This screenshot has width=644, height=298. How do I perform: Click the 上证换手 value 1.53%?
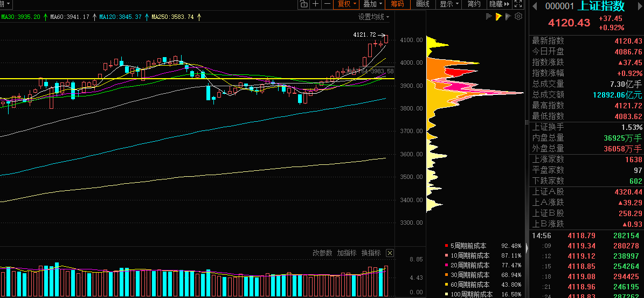coord(632,127)
